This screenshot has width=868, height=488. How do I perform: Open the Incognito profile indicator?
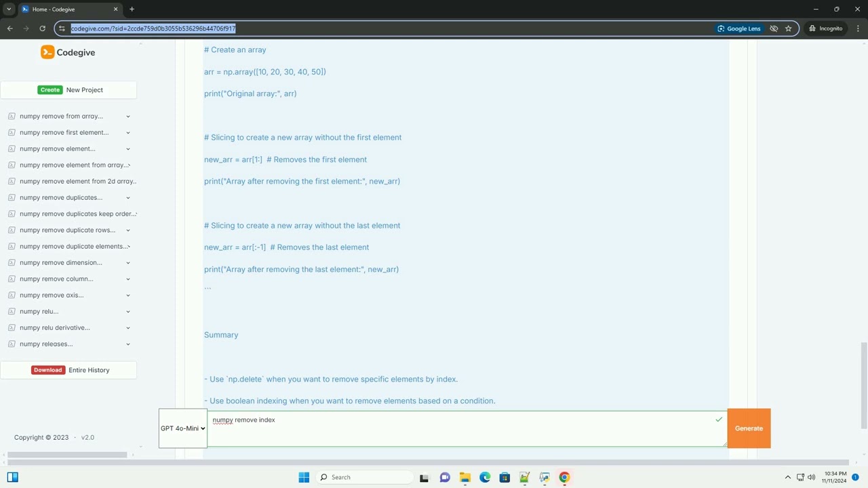[825, 28]
